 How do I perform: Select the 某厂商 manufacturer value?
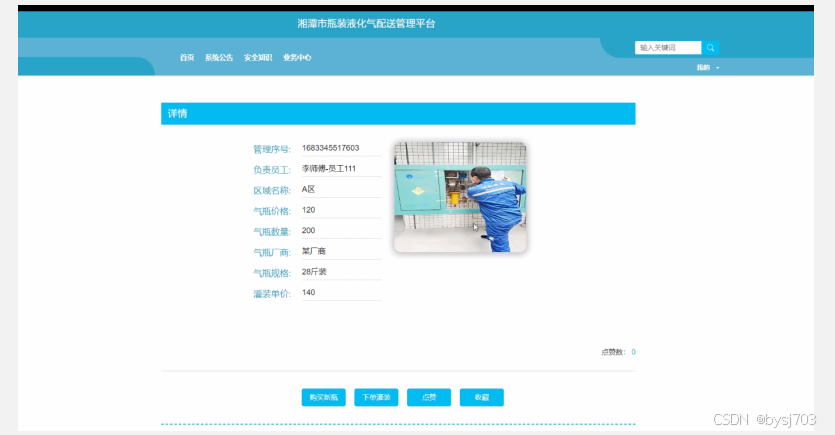tap(314, 251)
